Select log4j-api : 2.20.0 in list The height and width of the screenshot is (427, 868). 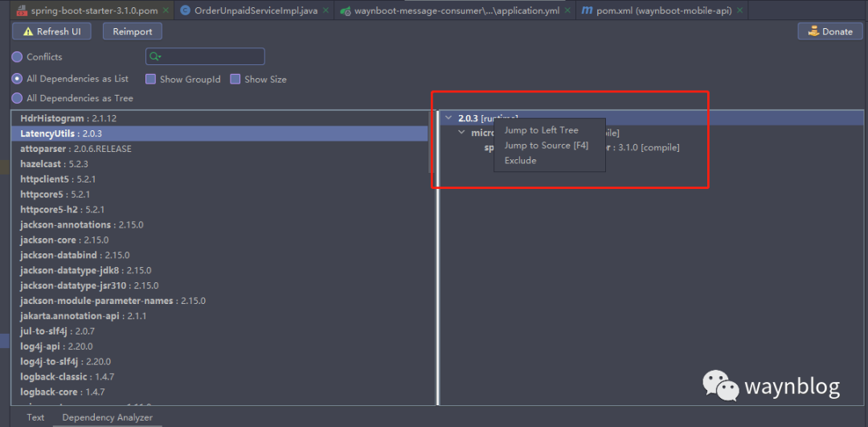point(219,346)
